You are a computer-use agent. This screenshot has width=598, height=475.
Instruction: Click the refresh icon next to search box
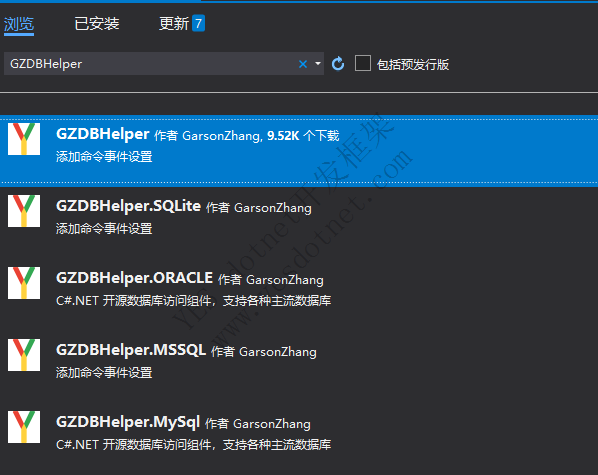338,64
